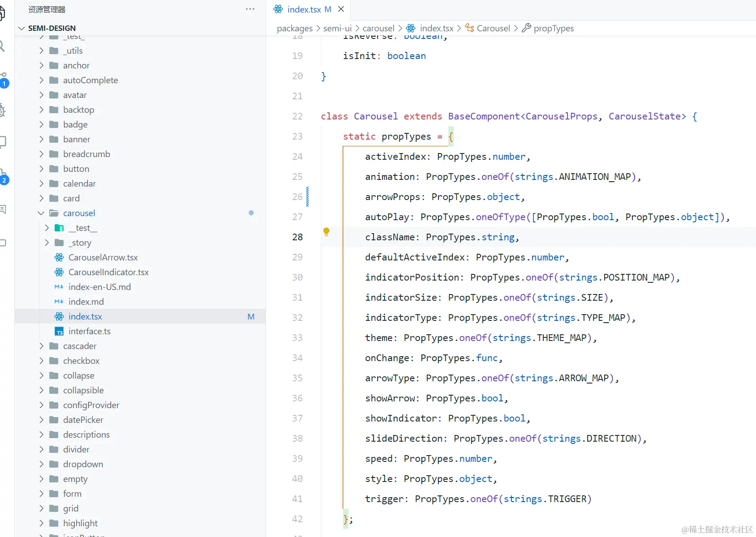Click the markdown icon beside index.md

(59, 302)
